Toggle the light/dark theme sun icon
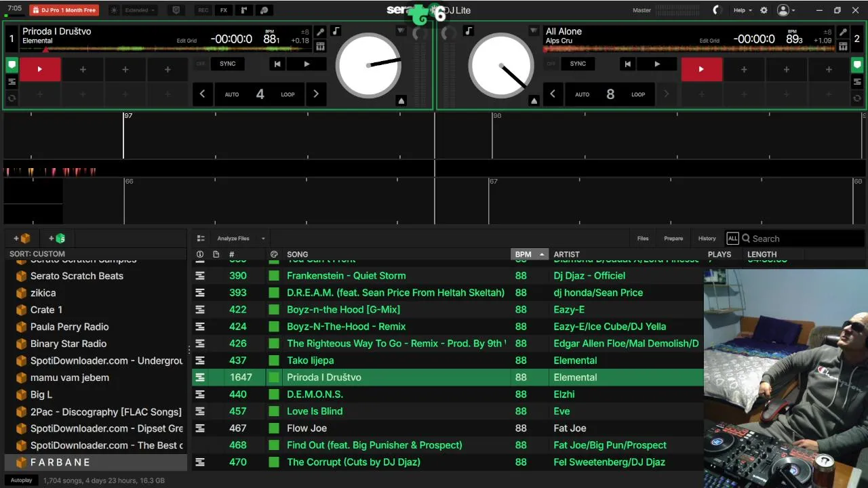The height and width of the screenshot is (488, 868). click(x=113, y=10)
